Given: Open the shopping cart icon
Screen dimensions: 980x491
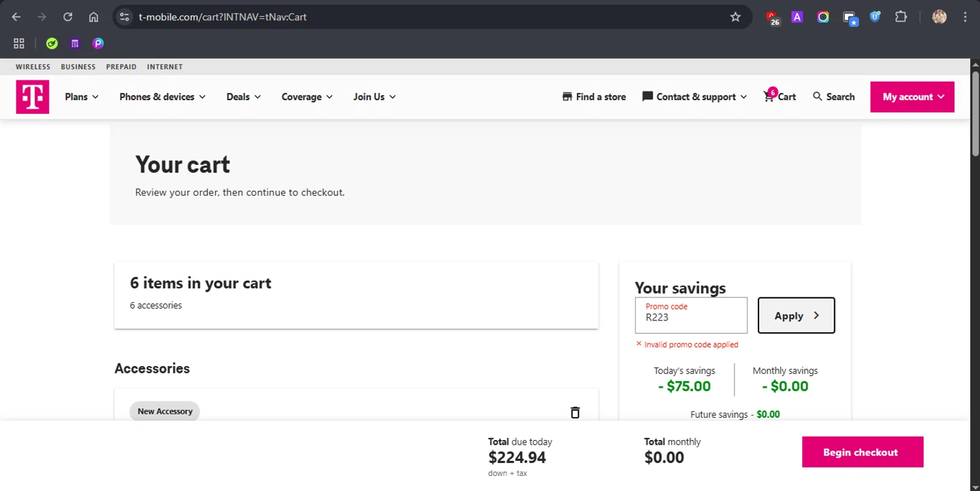Looking at the screenshot, I should tap(769, 97).
